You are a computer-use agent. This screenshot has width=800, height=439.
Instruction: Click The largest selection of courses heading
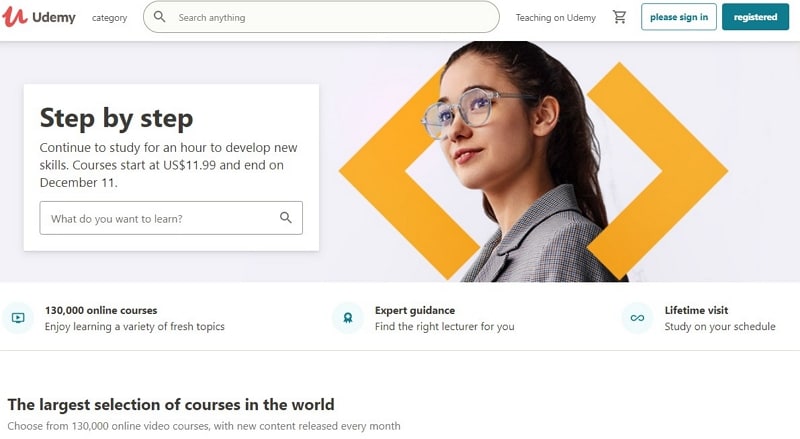coord(171,404)
